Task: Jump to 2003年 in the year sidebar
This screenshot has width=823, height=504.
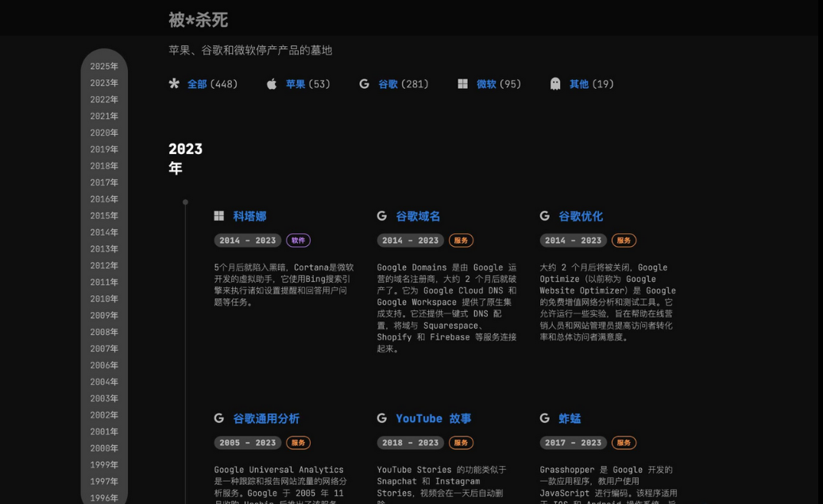Action: [104, 398]
